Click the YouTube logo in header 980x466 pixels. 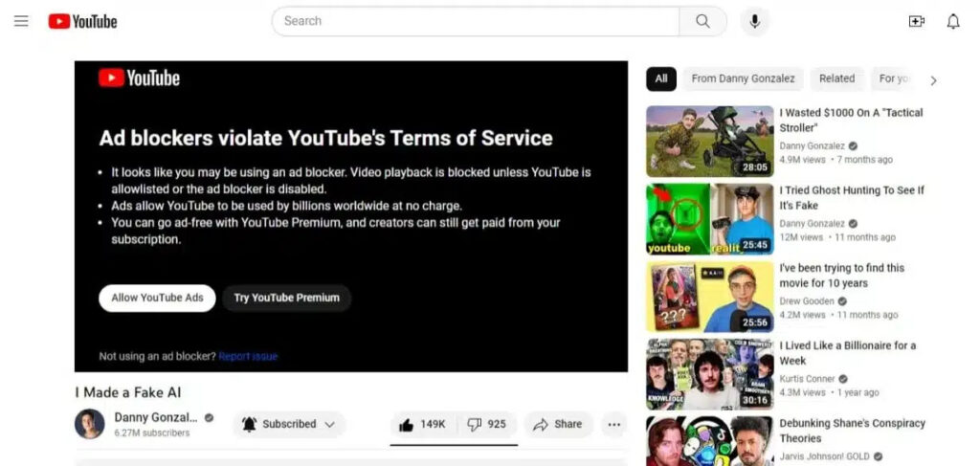83,21
